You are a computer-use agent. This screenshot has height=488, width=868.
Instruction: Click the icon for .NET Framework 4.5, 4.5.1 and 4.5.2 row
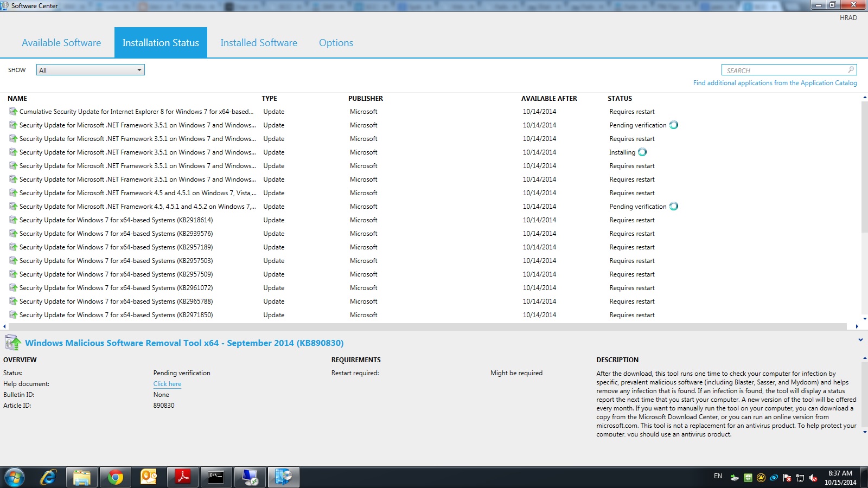coord(13,207)
